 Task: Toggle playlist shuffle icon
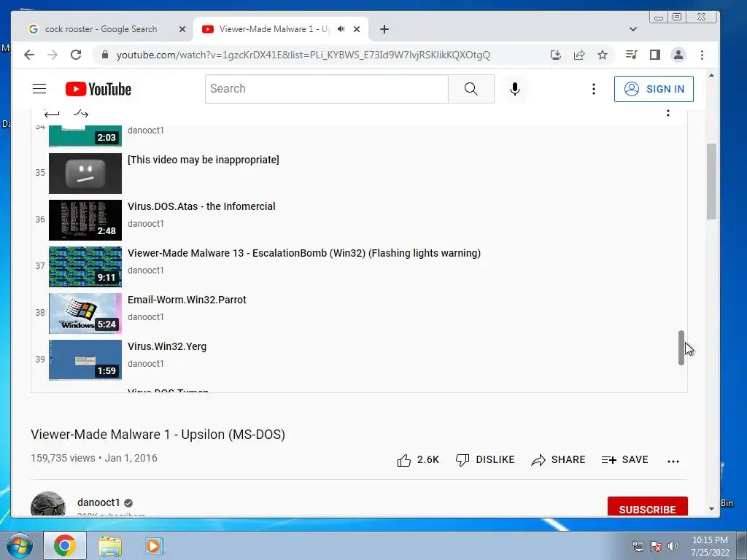click(81, 113)
